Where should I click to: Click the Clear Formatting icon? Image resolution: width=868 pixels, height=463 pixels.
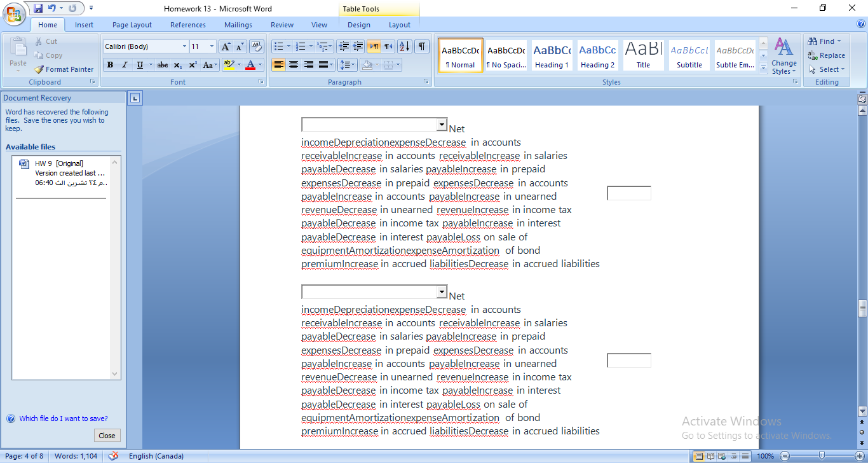click(x=256, y=46)
